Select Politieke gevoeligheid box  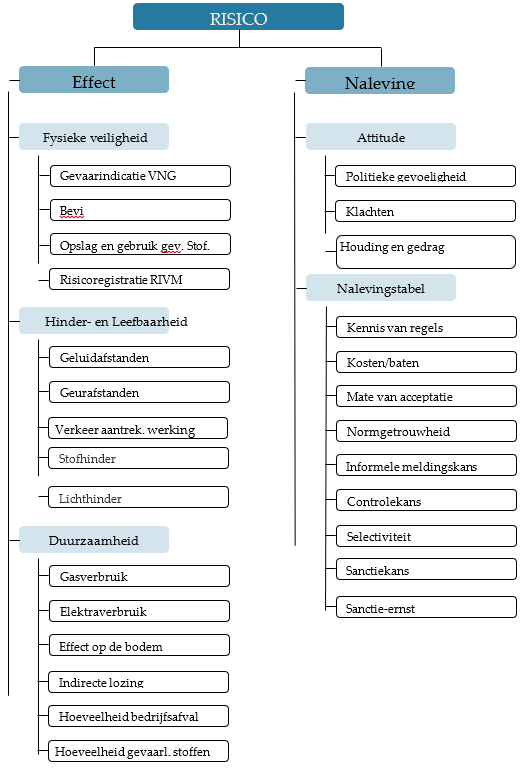[426, 176]
